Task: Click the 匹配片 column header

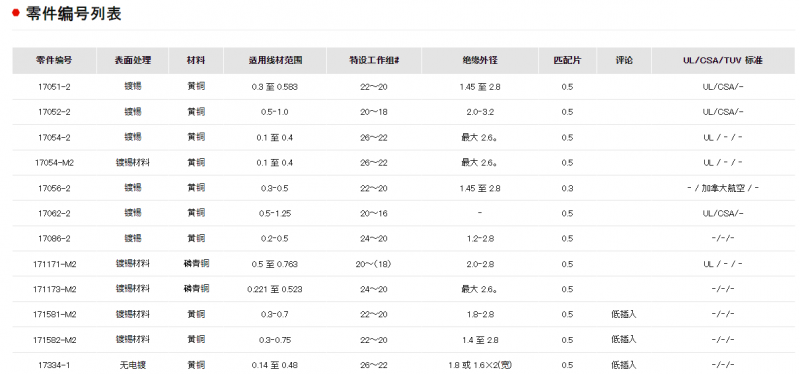Action: (x=567, y=60)
